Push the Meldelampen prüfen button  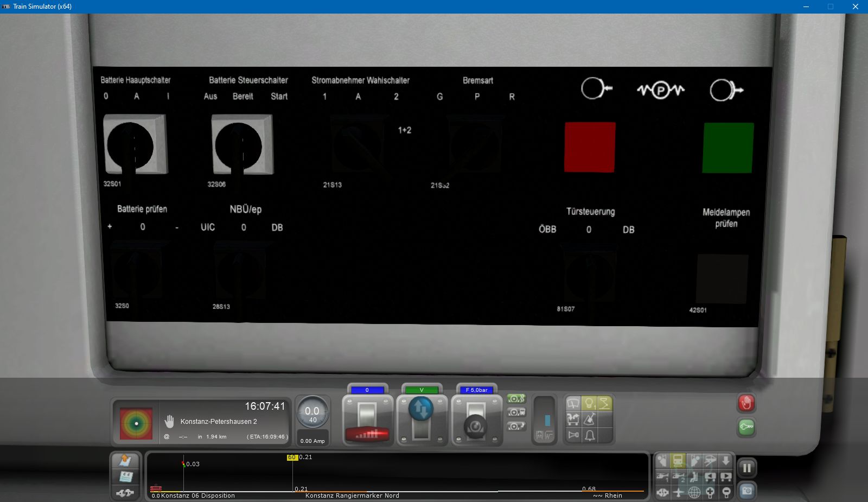point(722,278)
